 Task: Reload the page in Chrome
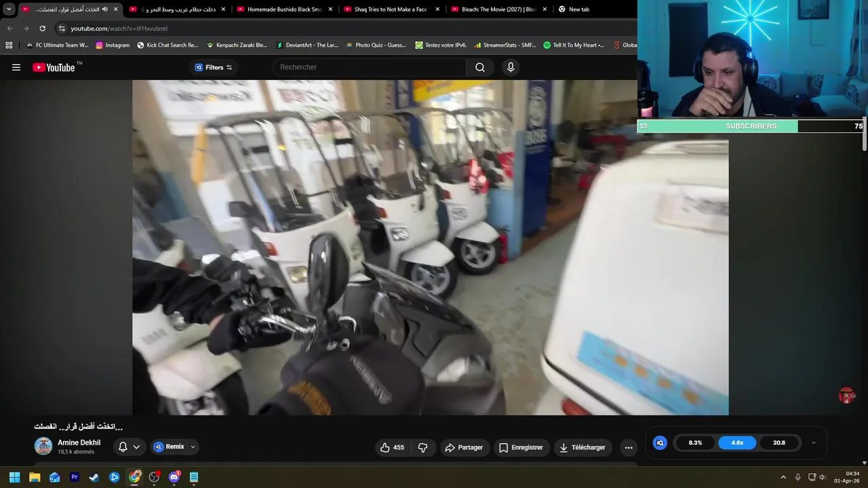(x=42, y=28)
